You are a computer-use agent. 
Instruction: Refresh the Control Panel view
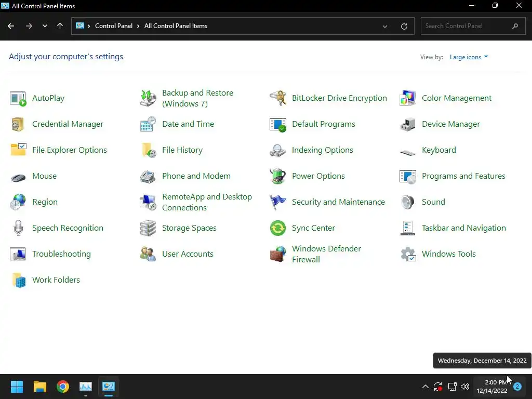coord(404,26)
